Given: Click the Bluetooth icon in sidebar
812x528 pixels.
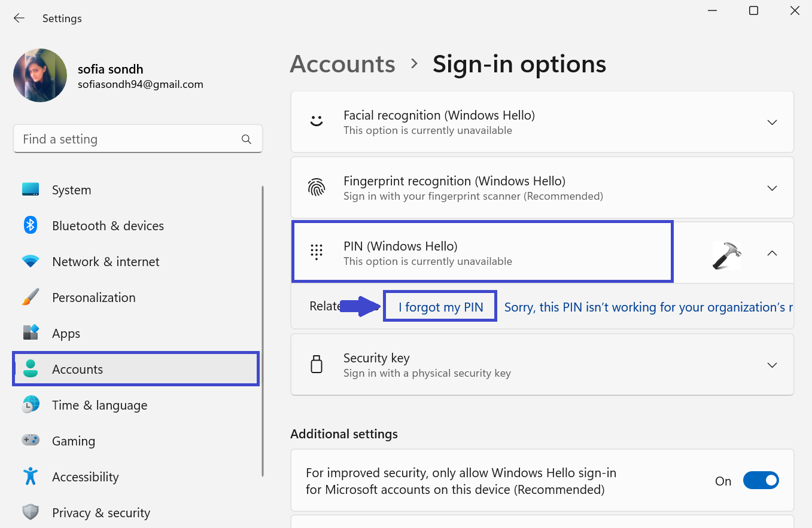Looking at the screenshot, I should [31, 225].
